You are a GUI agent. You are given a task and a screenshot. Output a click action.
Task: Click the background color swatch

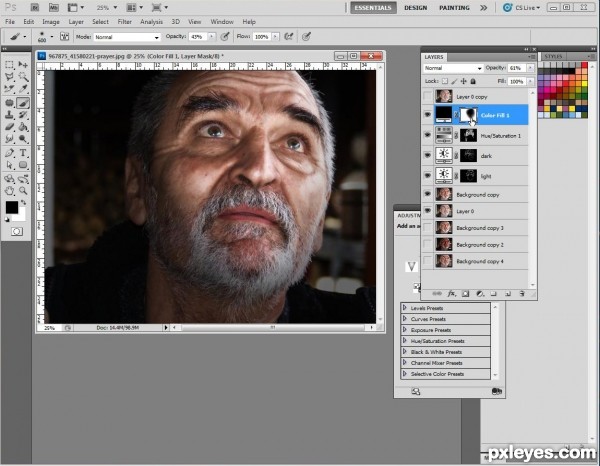click(x=21, y=216)
